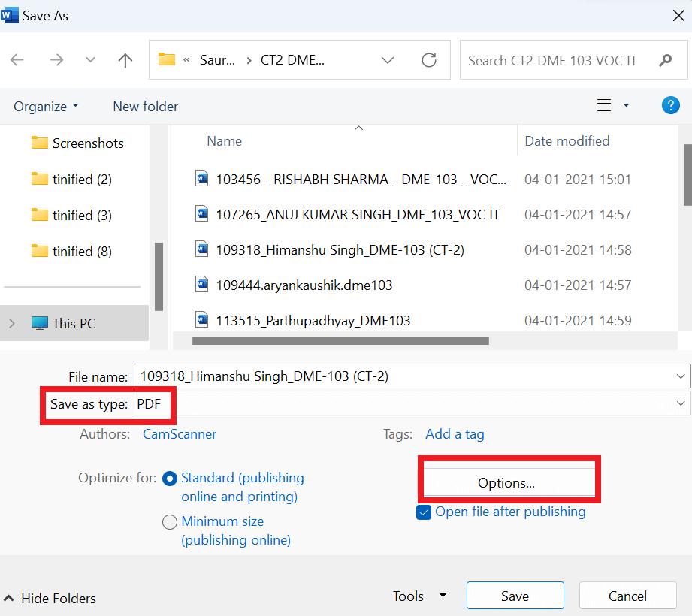Edit the CamScanner author
The width and height of the screenshot is (692, 616).
(179, 434)
